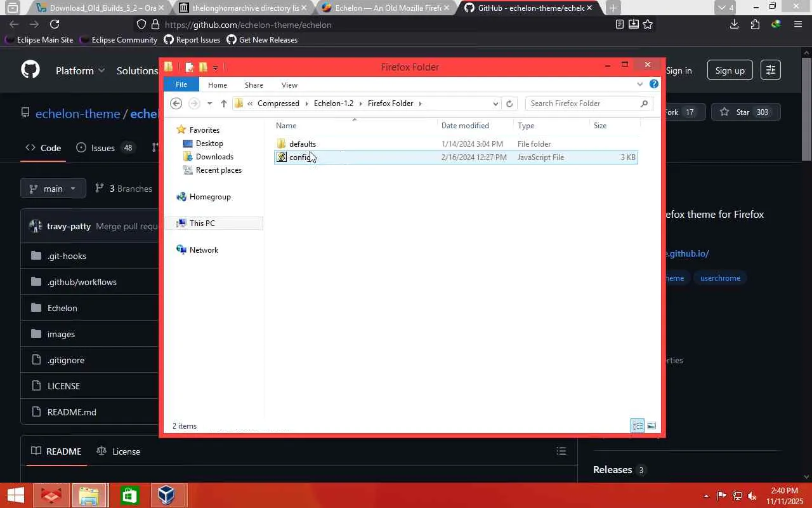Open Action Center flag in tray
Screen dimensions: 812x508
point(722,495)
